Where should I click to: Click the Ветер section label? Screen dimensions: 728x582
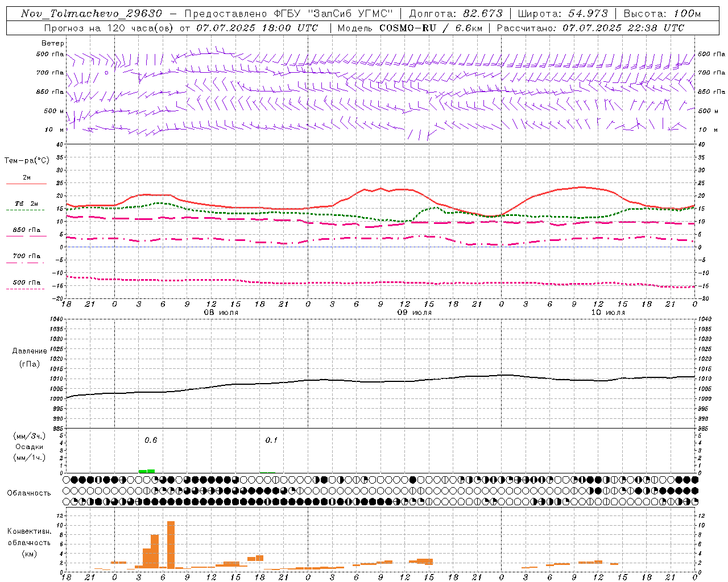pyautogui.click(x=53, y=43)
